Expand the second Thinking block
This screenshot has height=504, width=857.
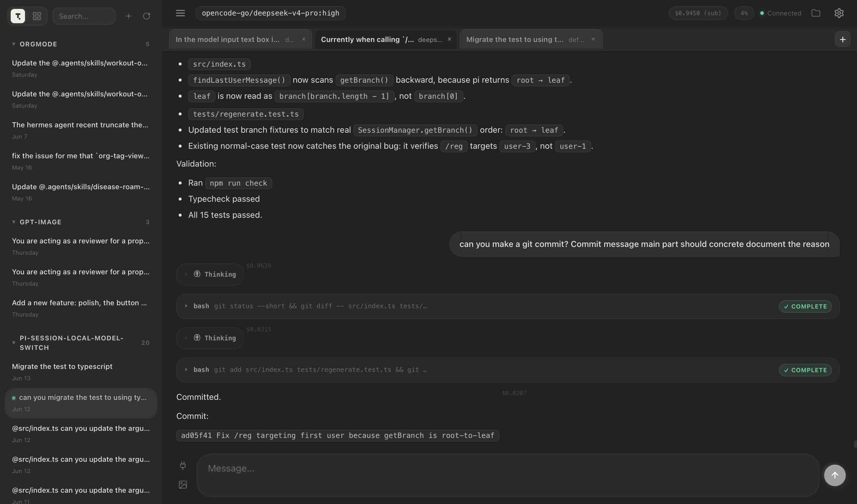pyautogui.click(x=210, y=338)
